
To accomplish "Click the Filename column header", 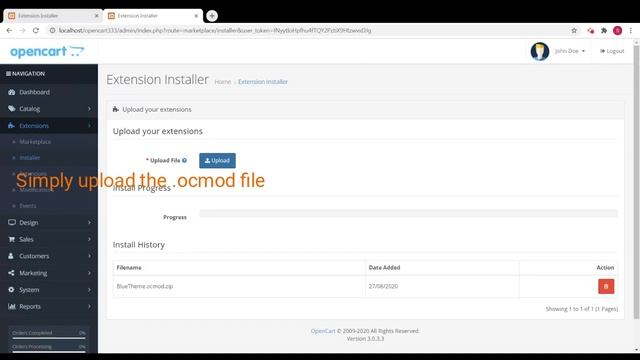I will 129,268.
